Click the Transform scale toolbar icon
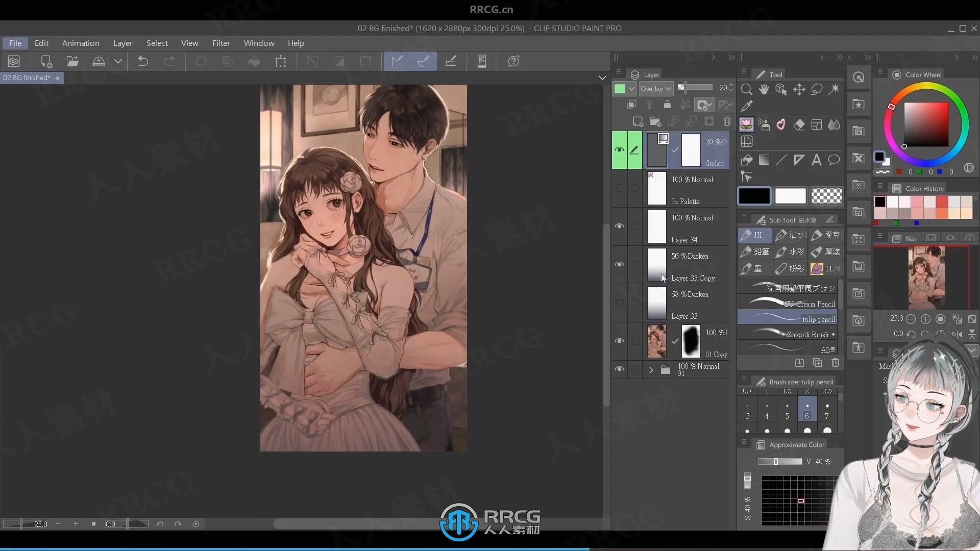Image resolution: width=980 pixels, height=551 pixels. tap(280, 62)
